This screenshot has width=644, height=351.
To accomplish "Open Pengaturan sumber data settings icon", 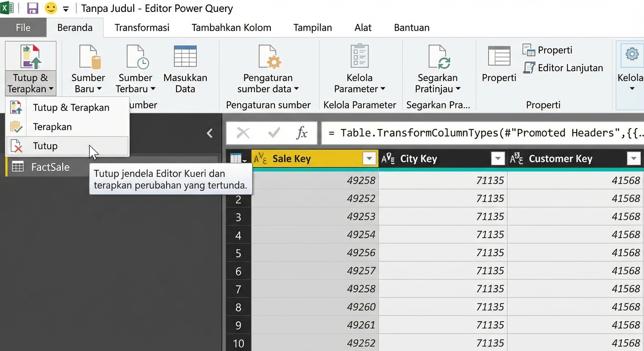I will (268, 57).
